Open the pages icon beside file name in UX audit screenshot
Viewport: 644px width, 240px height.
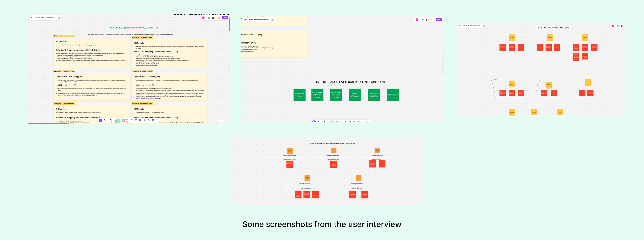[x=484, y=26]
